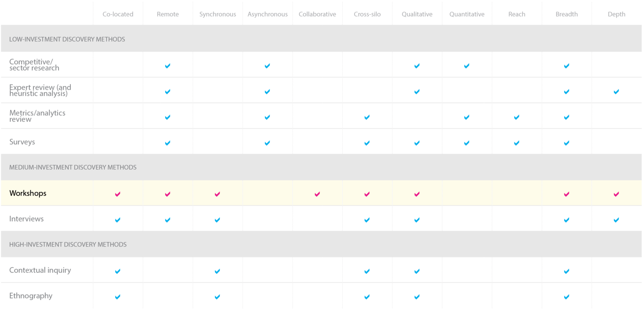This screenshot has width=644, height=313.
Task: Click the pink Depth checkmark for Workshops
Action: 616,194
